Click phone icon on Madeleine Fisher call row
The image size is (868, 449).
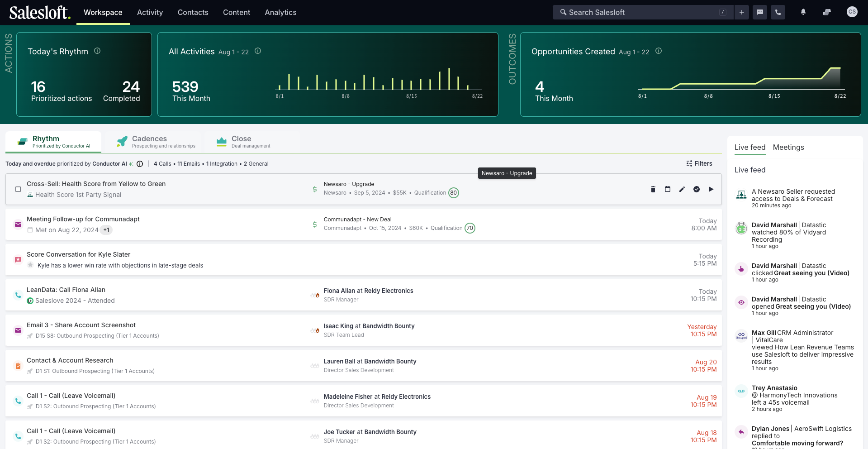18,401
